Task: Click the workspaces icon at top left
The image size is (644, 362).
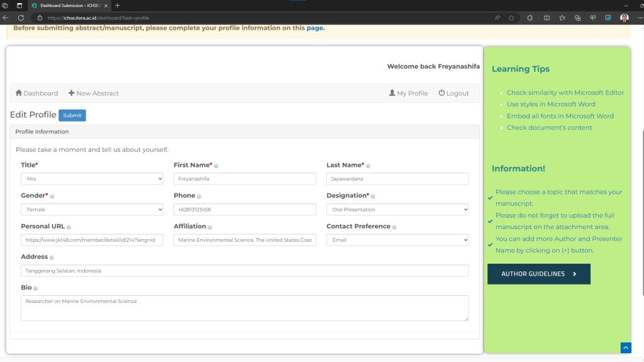Action: [x=5, y=6]
